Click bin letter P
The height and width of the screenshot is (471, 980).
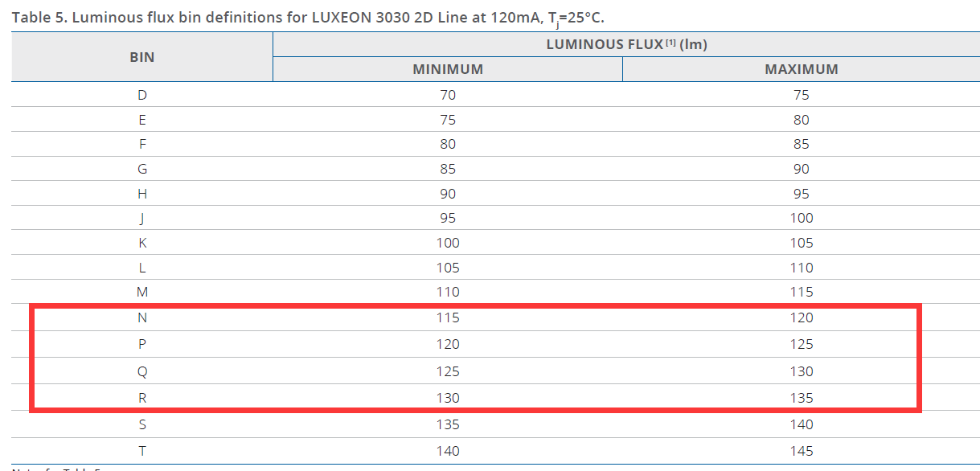point(142,344)
